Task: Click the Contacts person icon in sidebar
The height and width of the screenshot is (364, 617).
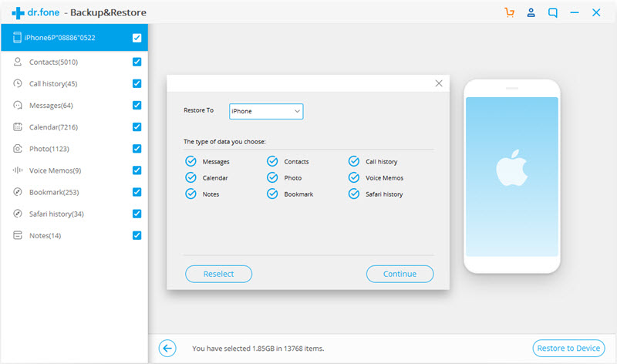Action: click(x=18, y=62)
